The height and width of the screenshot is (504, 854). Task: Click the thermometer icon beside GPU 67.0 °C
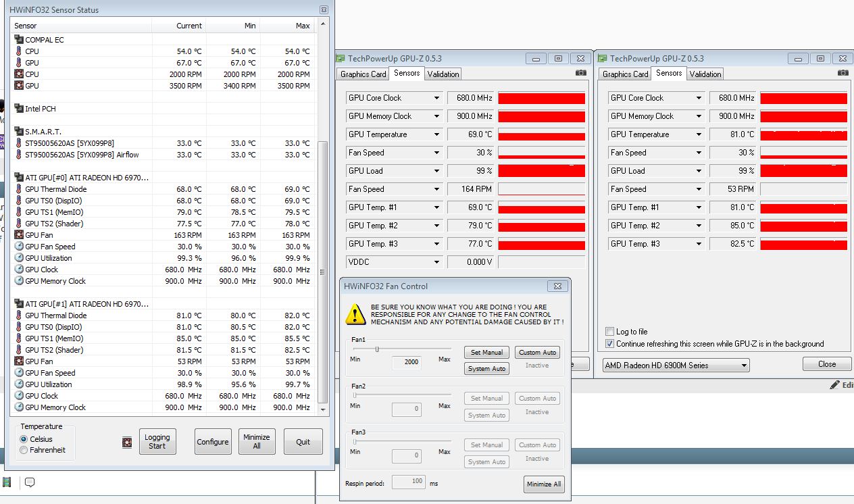[x=19, y=63]
